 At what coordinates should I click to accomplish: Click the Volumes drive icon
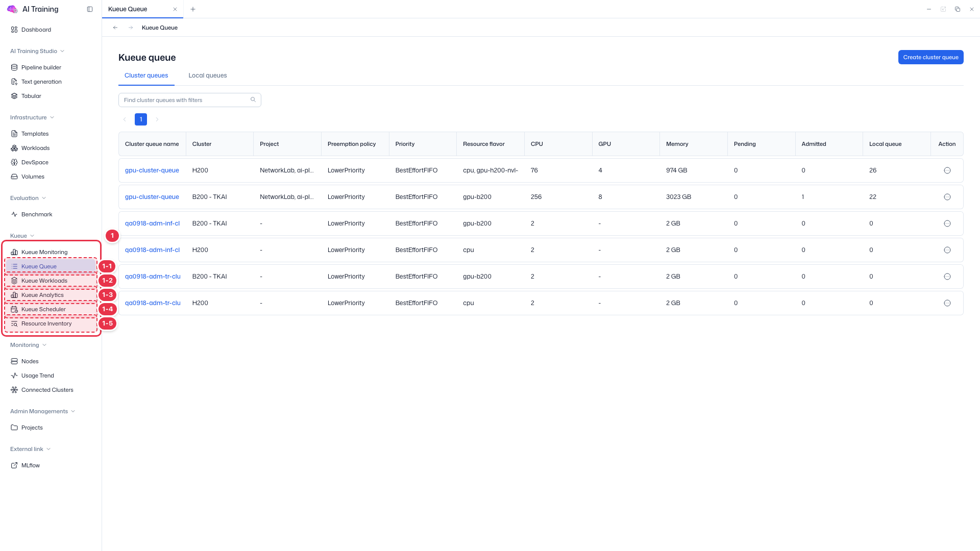point(14,177)
